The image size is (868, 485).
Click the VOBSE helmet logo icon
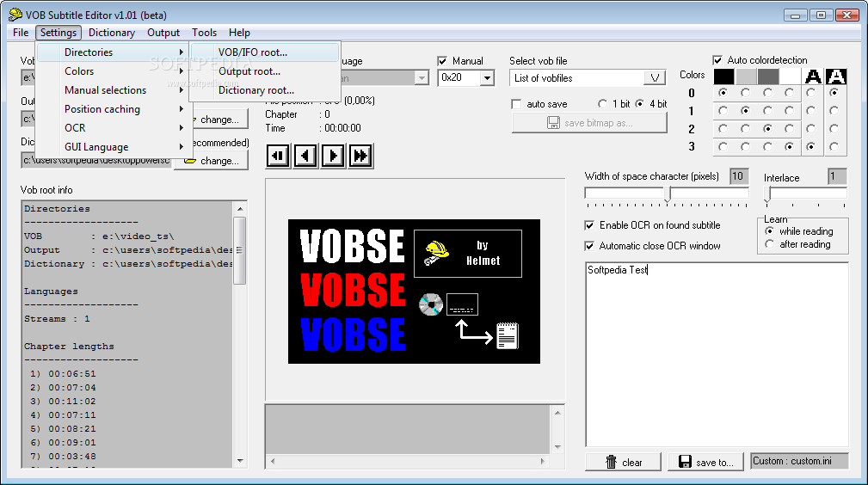437,253
